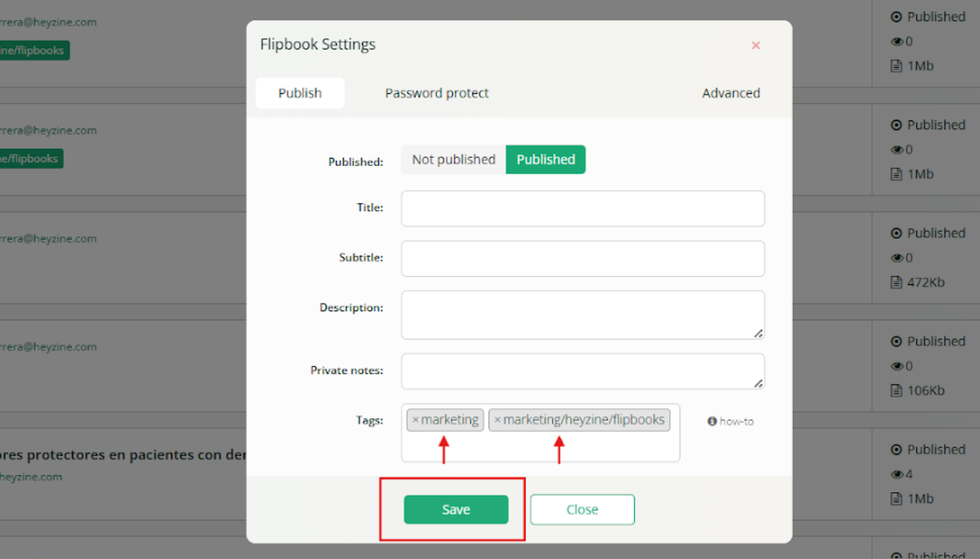Click inside the Subtitle field

coord(582,259)
